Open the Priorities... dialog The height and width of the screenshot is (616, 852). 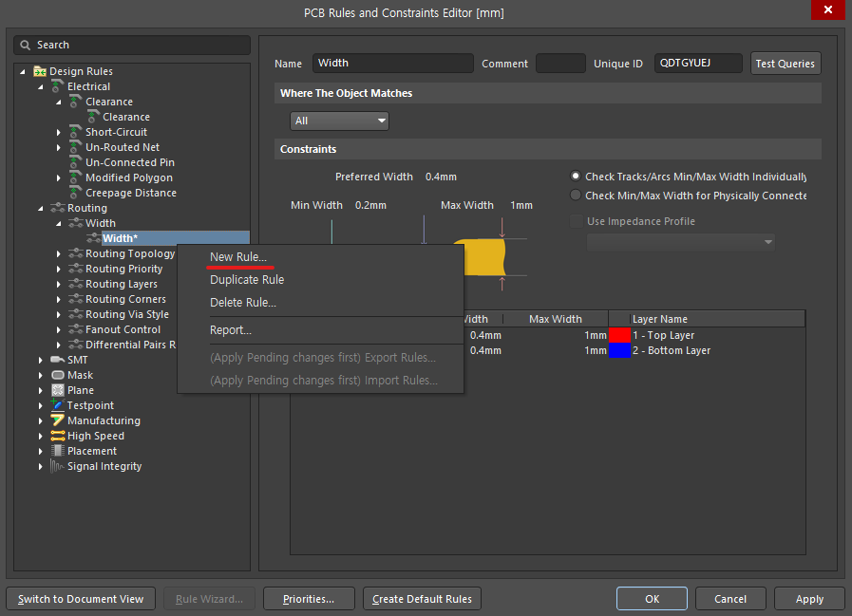[x=309, y=599]
